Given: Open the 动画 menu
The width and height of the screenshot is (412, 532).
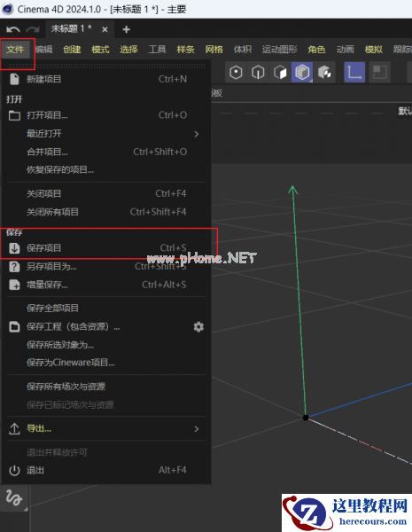Looking at the screenshot, I should (346, 50).
